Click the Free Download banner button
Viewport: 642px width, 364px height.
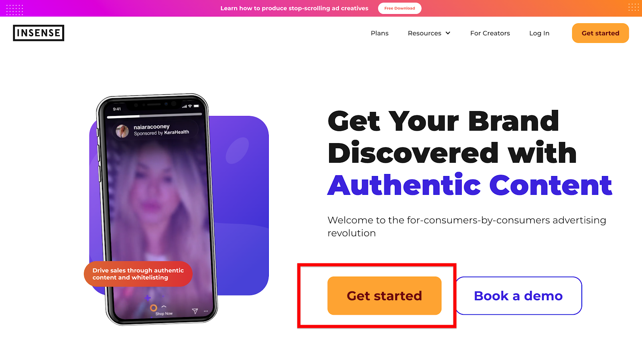tap(400, 8)
